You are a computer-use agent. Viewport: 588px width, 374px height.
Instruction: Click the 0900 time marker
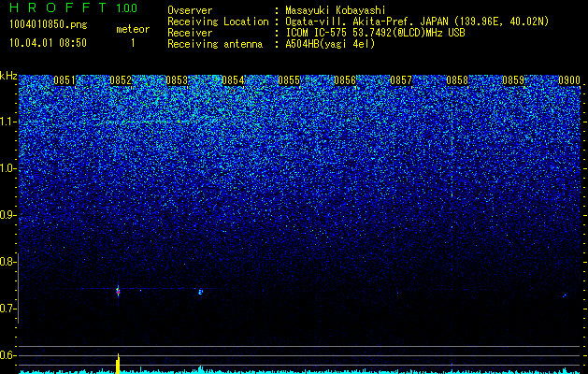pos(569,80)
